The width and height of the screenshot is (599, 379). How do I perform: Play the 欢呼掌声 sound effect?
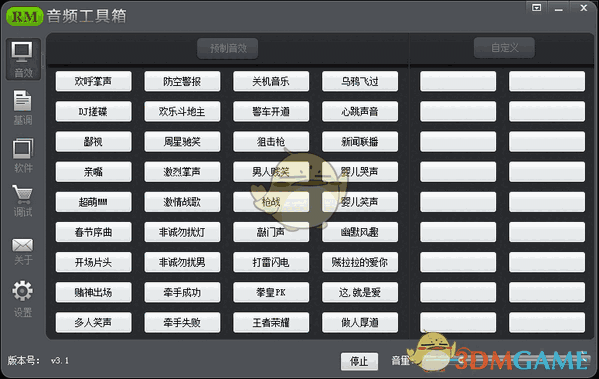(x=94, y=81)
